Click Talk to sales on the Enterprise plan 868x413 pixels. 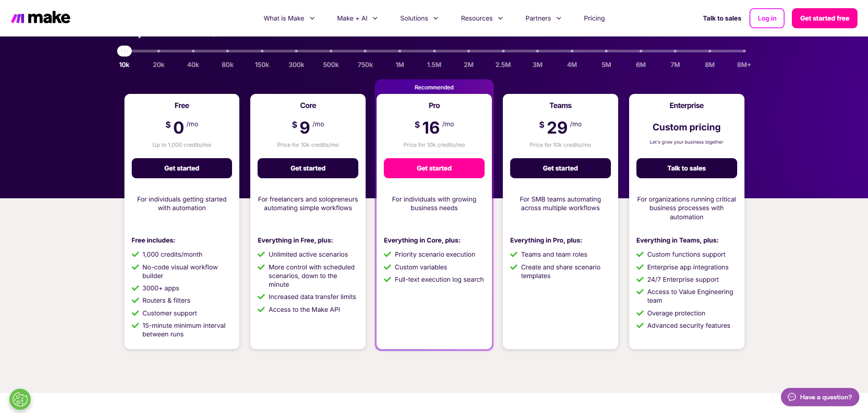coord(686,168)
